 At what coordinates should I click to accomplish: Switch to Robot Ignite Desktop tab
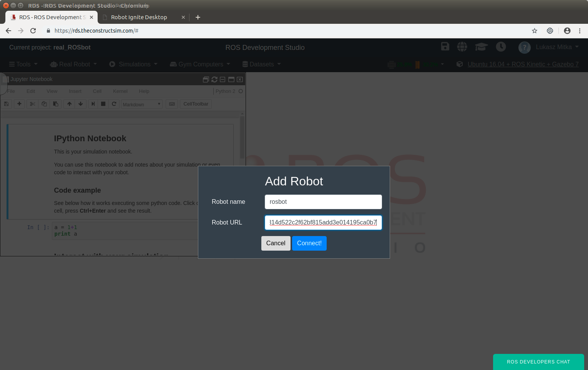[x=139, y=17]
